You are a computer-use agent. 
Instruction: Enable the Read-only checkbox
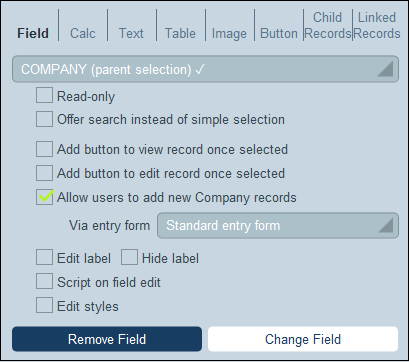pyautogui.click(x=44, y=95)
